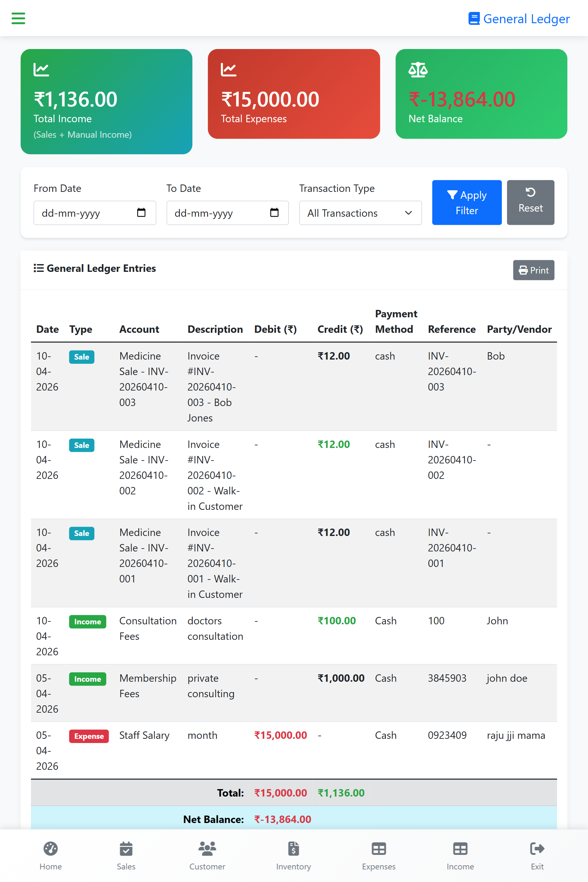Click the Sales calendar-check icon

pyautogui.click(x=126, y=848)
